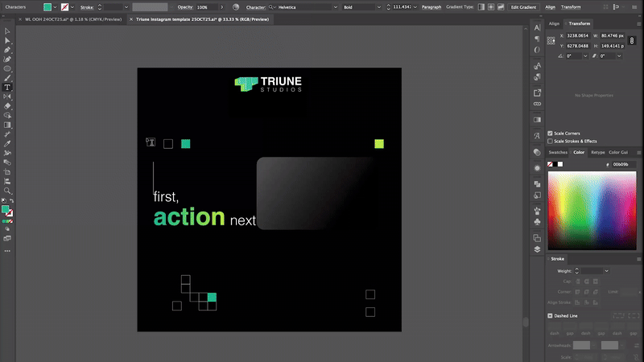Open the Bold font style dropdown
The height and width of the screenshot is (362, 644).
[378, 7]
